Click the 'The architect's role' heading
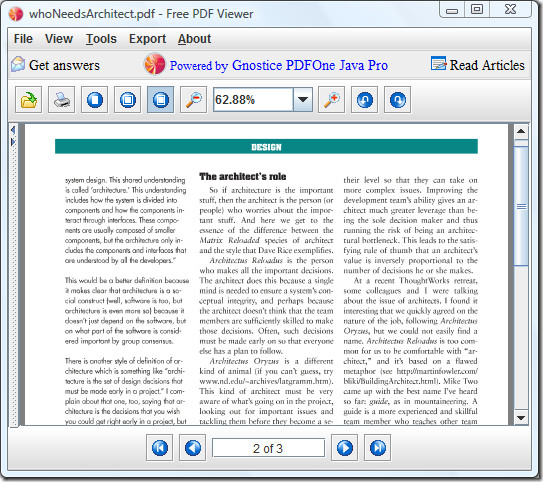This screenshot has height=482, width=543. click(242, 177)
